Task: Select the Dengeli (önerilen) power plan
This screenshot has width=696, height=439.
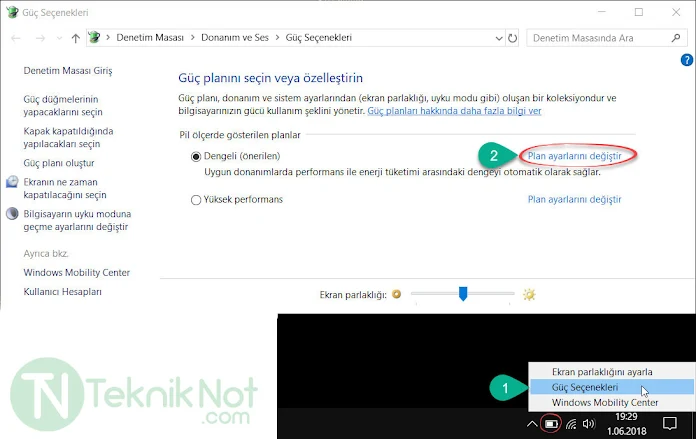Action: (196, 157)
